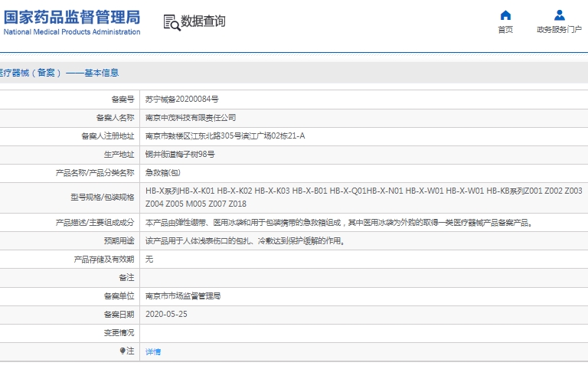Click the 数据查询 search document icon

click(x=171, y=22)
